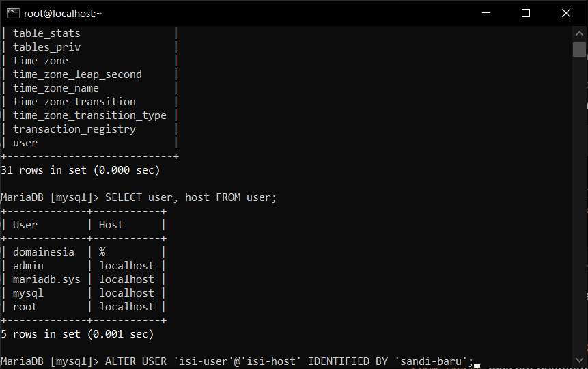This screenshot has height=369, width=588.
Task: Click the 'Host' column header
Action: 111,225
